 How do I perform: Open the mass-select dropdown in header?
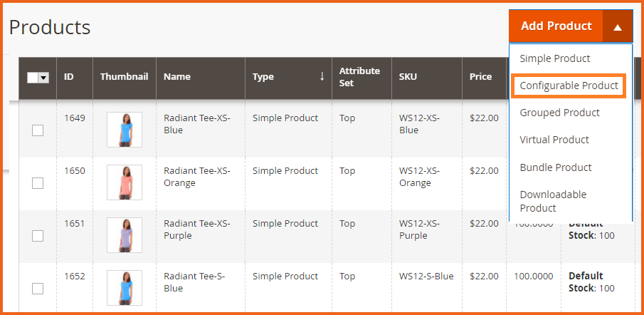pos(44,78)
